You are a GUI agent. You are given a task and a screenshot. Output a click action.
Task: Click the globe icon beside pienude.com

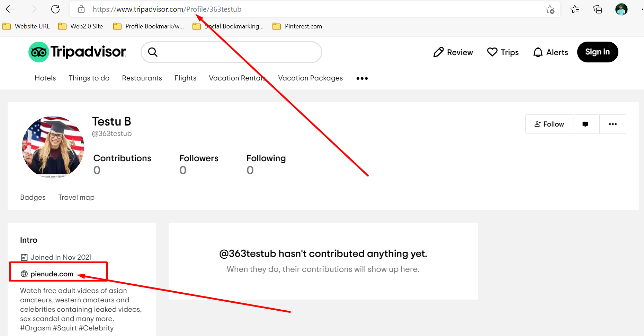point(24,274)
